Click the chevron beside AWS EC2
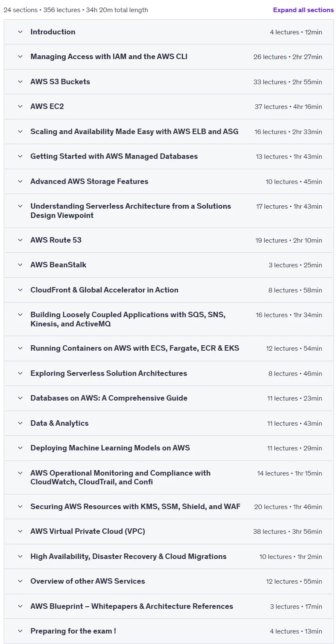 pyautogui.click(x=20, y=106)
